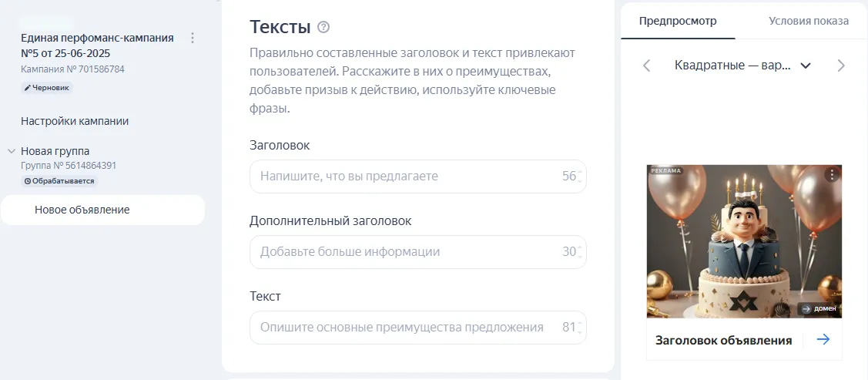This screenshot has width=868, height=380.
Task: Click the домен badge on preview image
Action: pyautogui.click(x=819, y=309)
